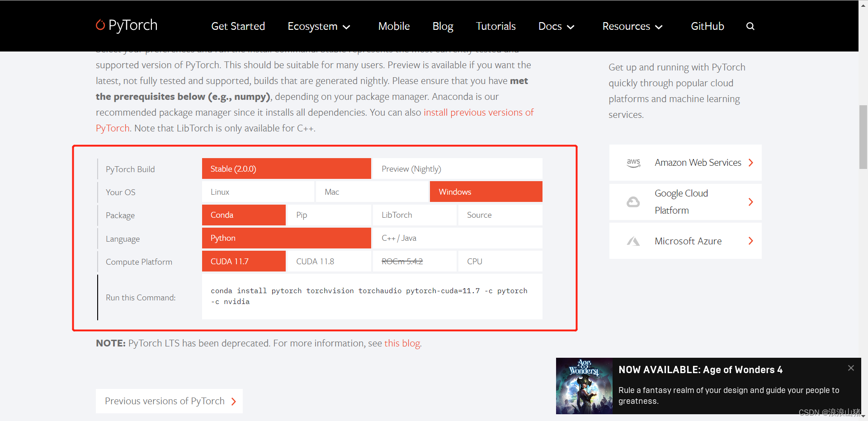
Task: Expand the Ecosystem dropdown menu
Action: pos(319,26)
